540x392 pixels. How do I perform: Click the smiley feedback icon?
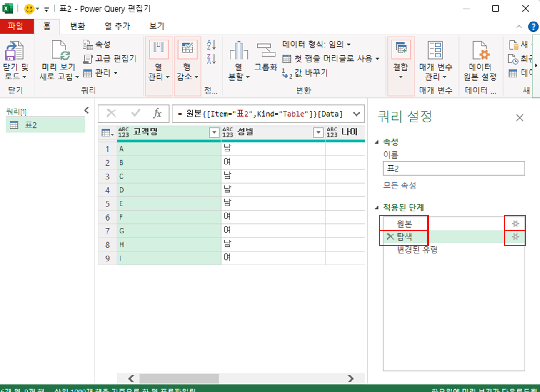(x=29, y=9)
